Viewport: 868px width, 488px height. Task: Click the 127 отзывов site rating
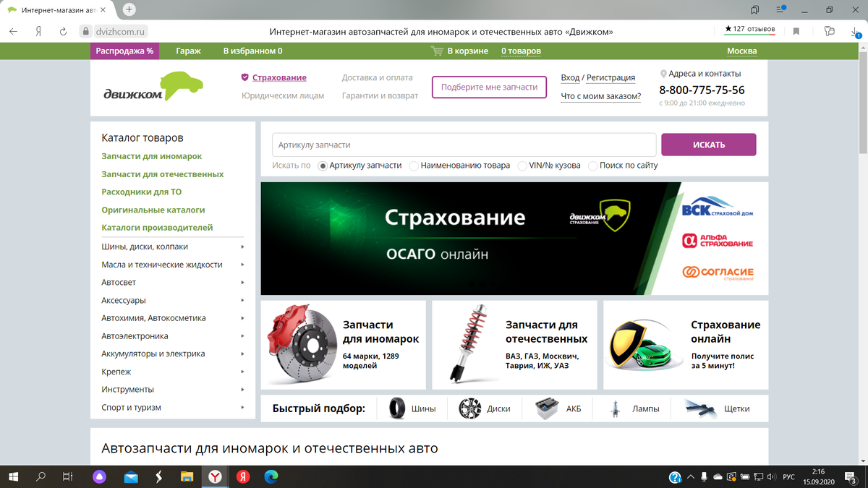(x=750, y=30)
